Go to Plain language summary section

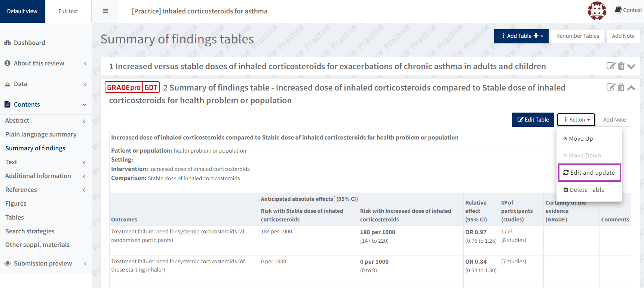[x=41, y=134]
